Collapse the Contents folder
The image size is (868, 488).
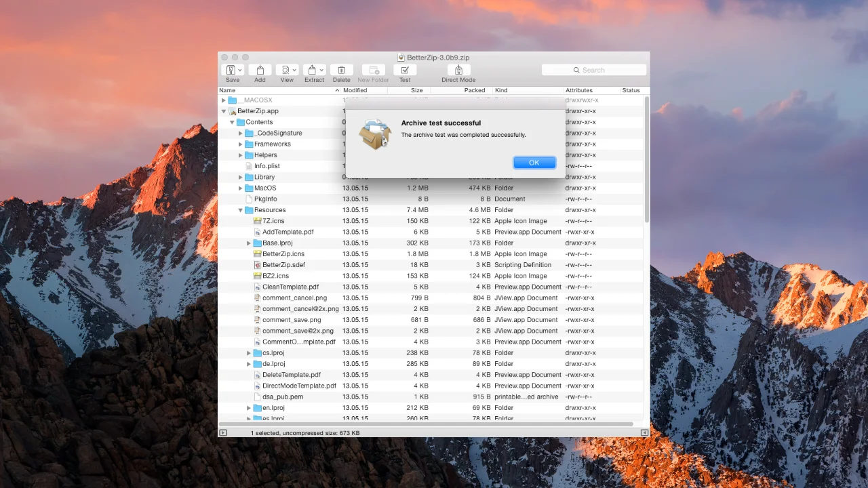(x=232, y=122)
